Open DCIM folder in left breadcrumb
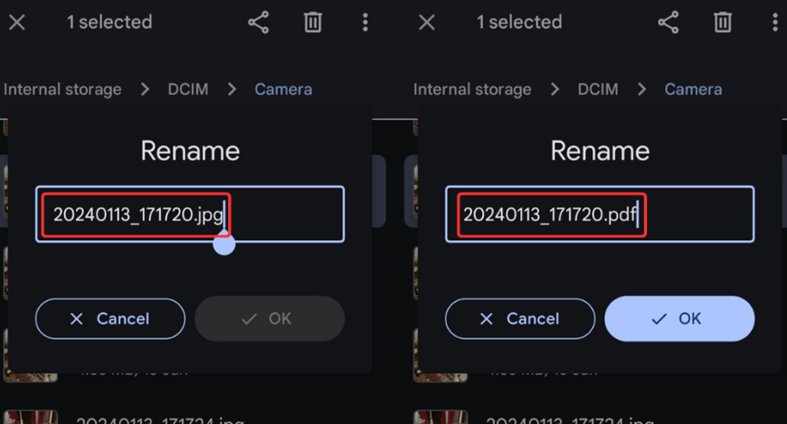Screen dimensions: 787x424 click(188, 89)
